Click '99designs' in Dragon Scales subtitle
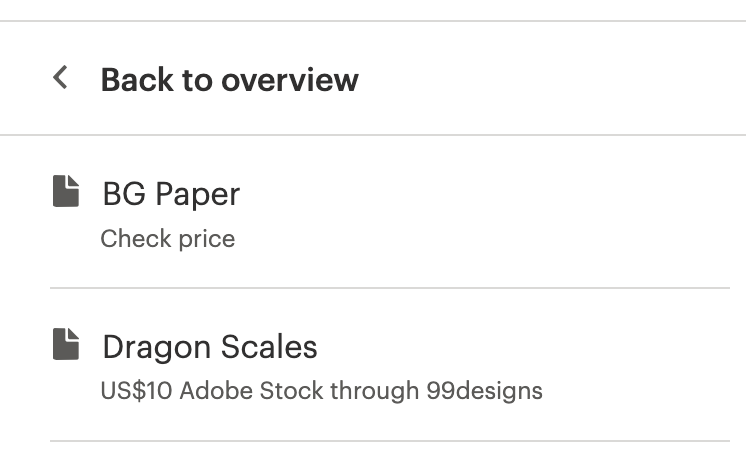The image size is (746, 452). (x=484, y=391)
